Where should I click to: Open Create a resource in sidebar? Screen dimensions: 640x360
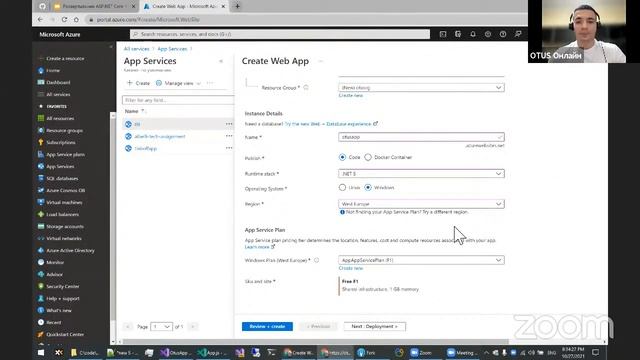pos(62,58)
